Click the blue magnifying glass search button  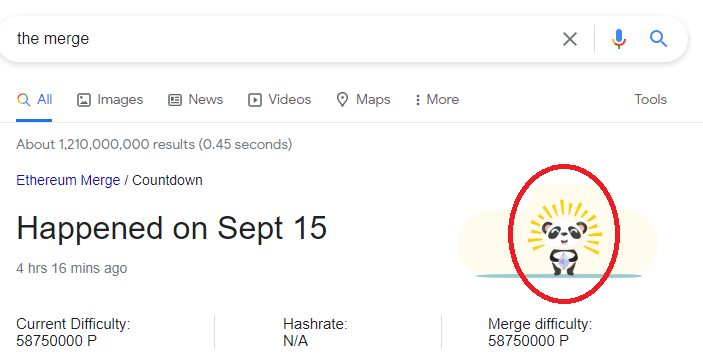pyautogui.click(x=658, y=39)
